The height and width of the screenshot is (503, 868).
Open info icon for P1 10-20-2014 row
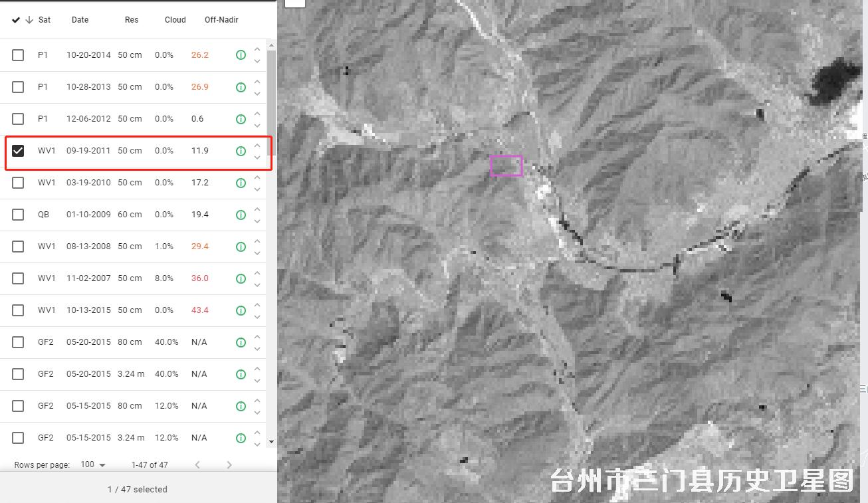(x=241, y=55)
